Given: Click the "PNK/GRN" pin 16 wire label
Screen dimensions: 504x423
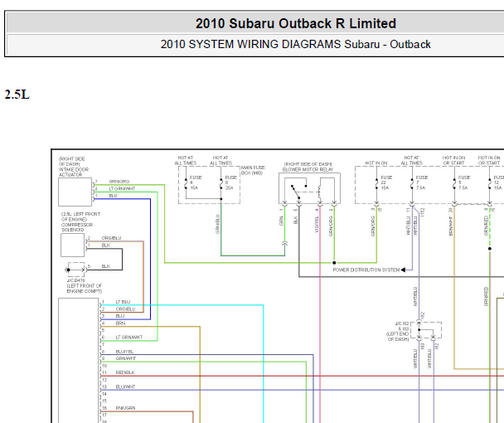Looking at the screenshot, I should pyautogui.click(x=126, y=408).
